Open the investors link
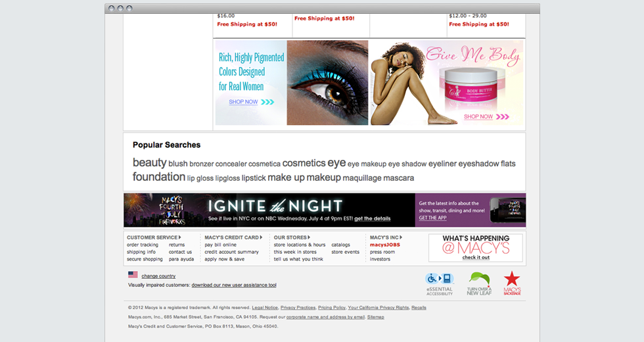The width and height of the screenshot is (644, 342). click(380, 259)
